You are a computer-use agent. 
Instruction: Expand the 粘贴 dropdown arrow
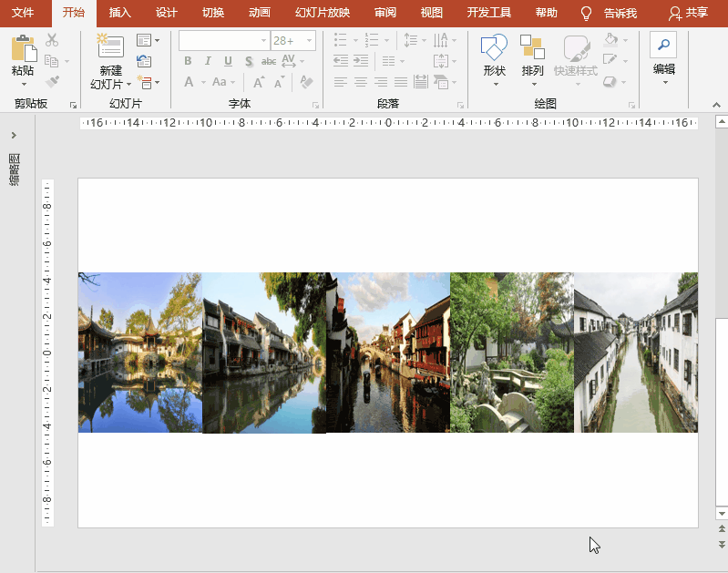pyautogui.click(x=24, y=84)
